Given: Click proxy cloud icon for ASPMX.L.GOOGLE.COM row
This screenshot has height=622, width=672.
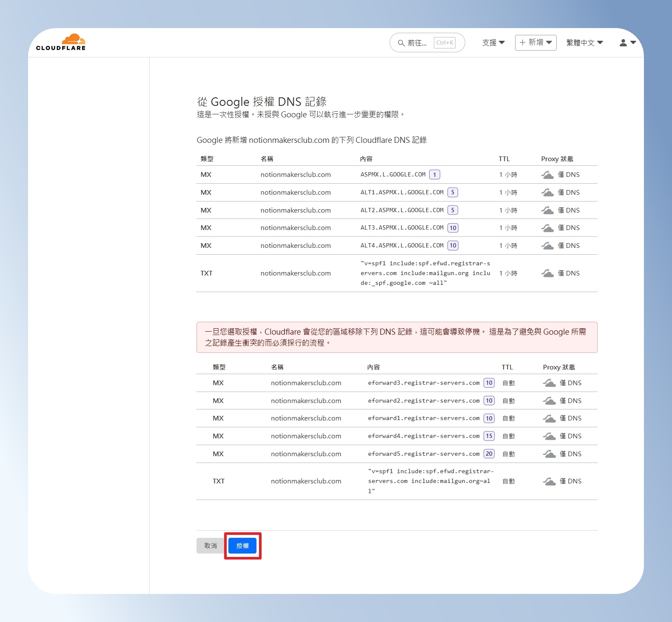Looking at the screenshot, I should 547,175.
